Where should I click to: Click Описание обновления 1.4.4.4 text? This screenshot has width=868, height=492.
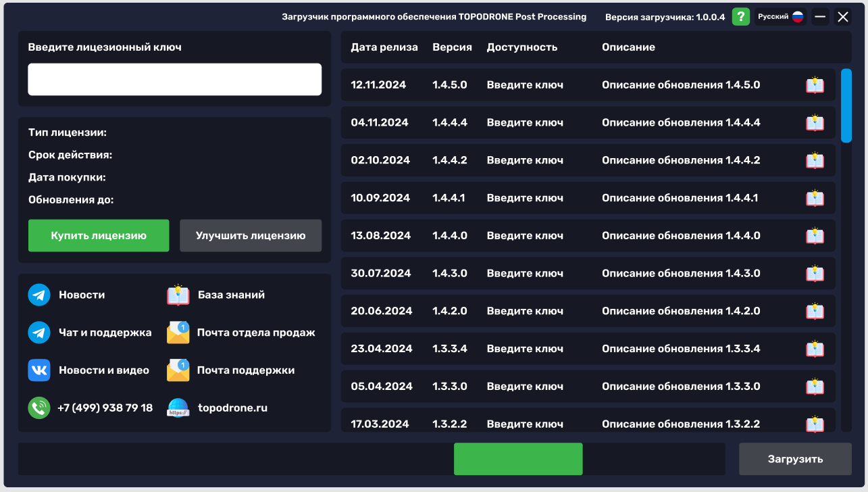(681, 123)
